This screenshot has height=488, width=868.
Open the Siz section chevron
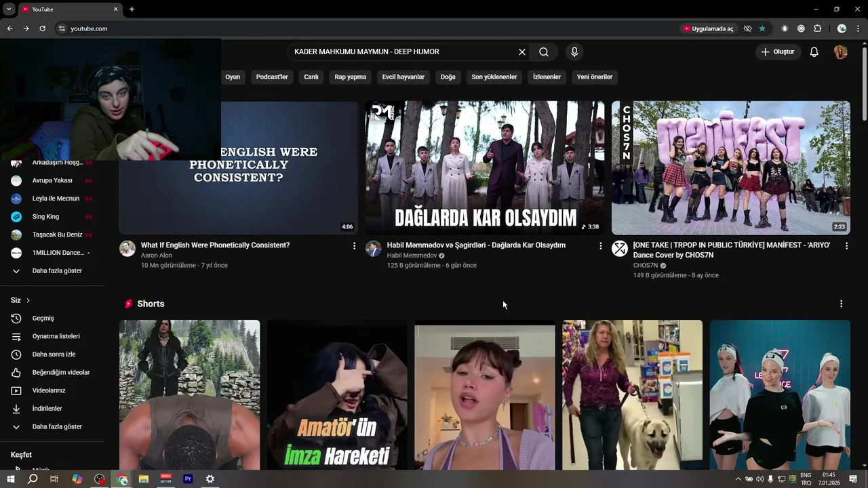click(x=28, y=300)
